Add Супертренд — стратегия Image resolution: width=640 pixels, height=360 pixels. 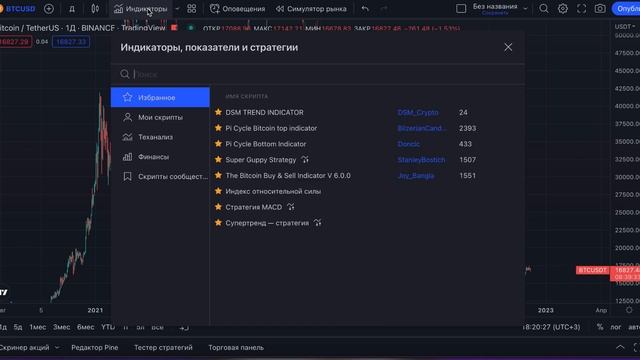(267, 223)
